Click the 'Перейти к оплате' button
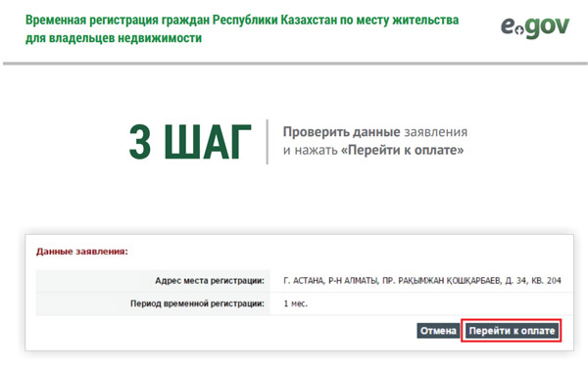The height and width of the screenshot is (373, 588). [x=512, y=331]
